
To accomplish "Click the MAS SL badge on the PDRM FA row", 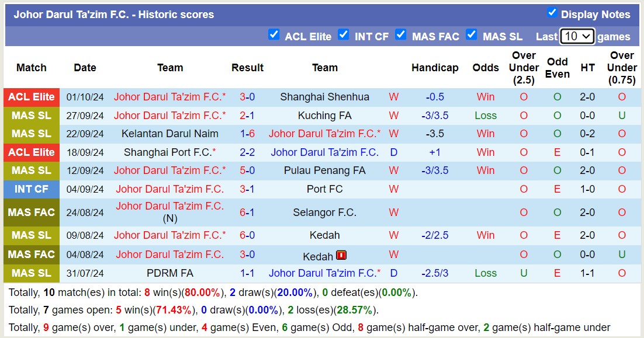I will tap(31, 273).
